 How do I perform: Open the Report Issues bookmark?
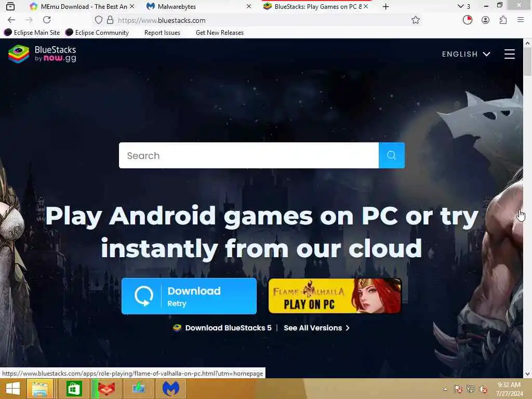162,33
